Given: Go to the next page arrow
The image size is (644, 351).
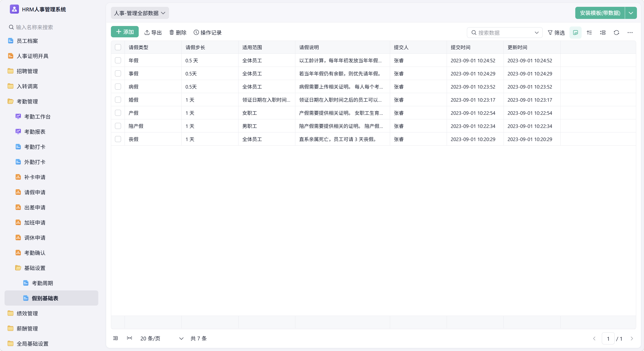Looking at the screenshot, I should click(x=632, y=339).
